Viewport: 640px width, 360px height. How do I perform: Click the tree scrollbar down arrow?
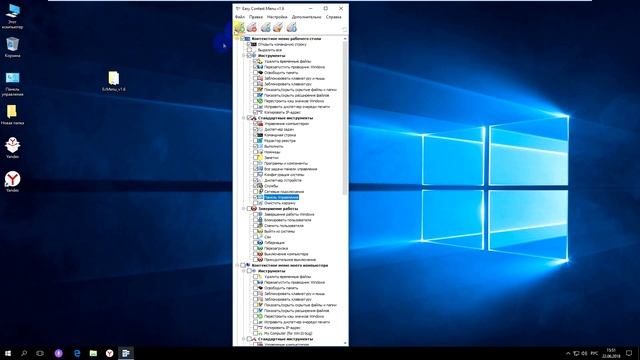tap(345, 343)
